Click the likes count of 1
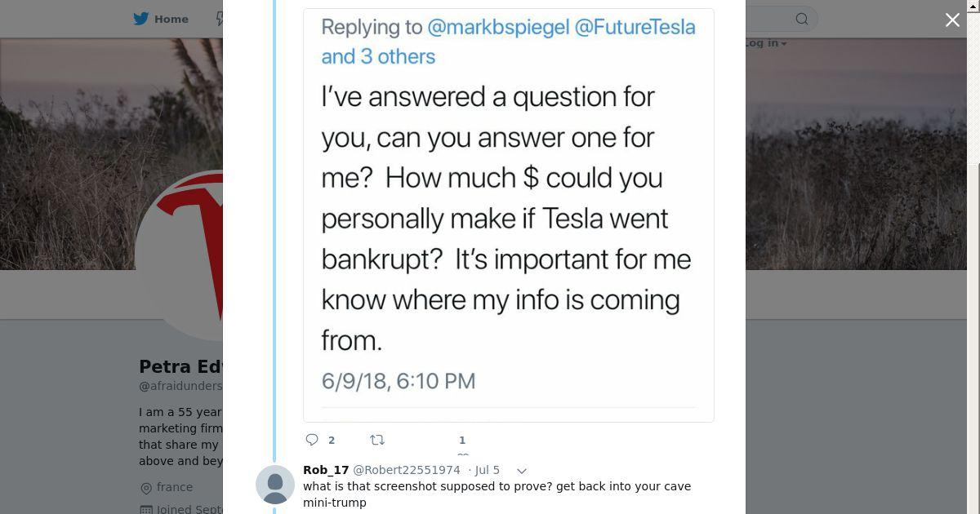This screenshot has width=980, height=514. click(461, 440)
